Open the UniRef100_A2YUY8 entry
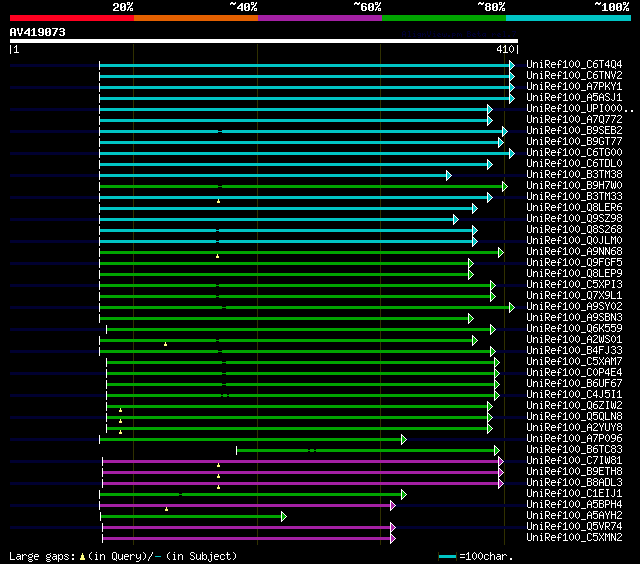 click(574, 428)
